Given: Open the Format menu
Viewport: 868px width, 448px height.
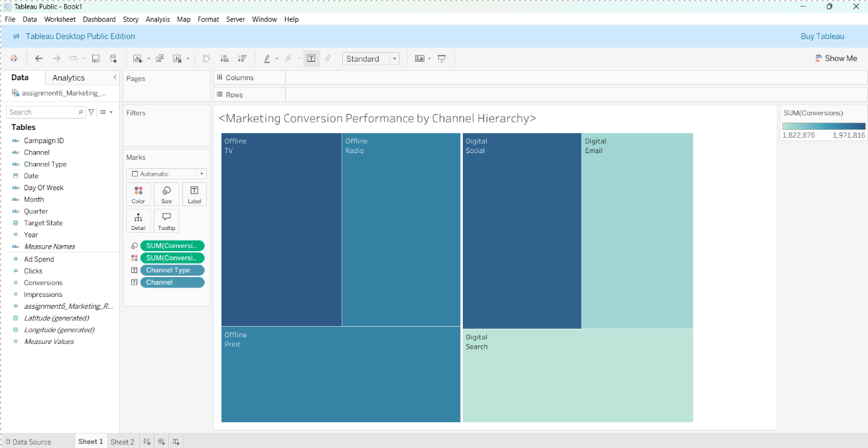Looking at the screenshot, I should (208, 19).
